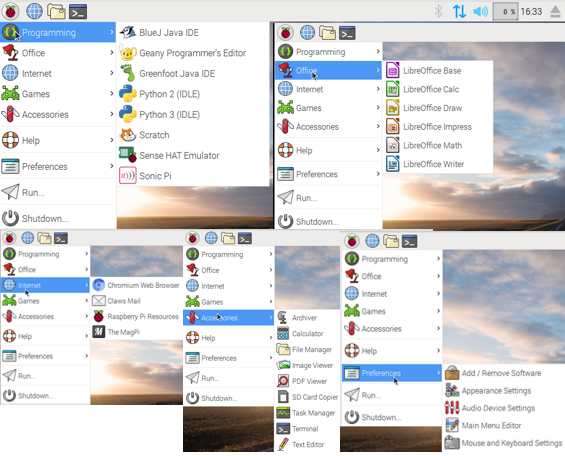Open Task Manager

click(x=307, y=413)
